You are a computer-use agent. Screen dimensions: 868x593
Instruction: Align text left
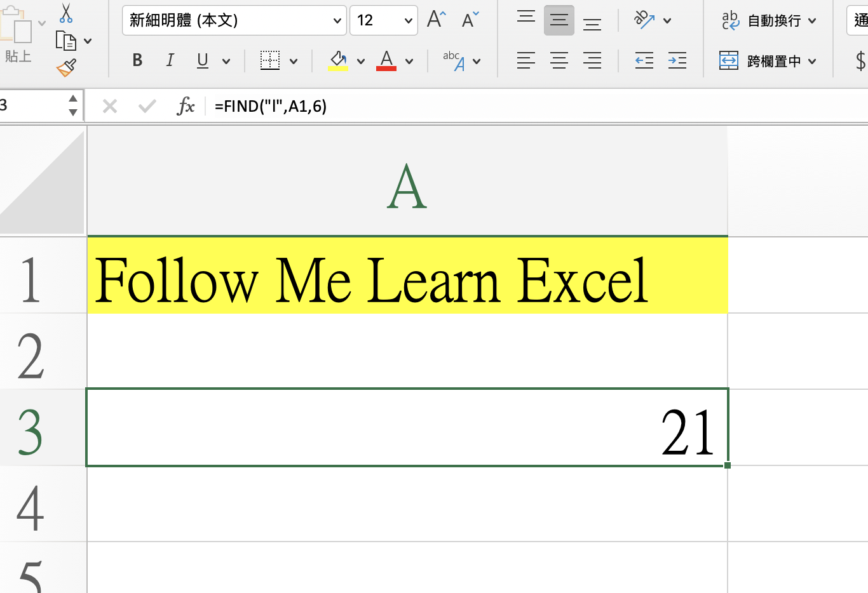pos(526,61)
